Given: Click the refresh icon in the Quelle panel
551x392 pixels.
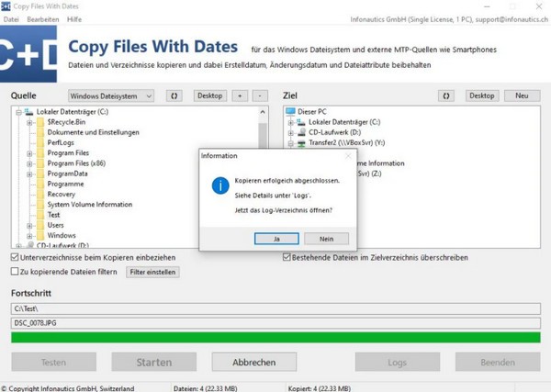Looking at the screenshot, I should coord(174,95).
